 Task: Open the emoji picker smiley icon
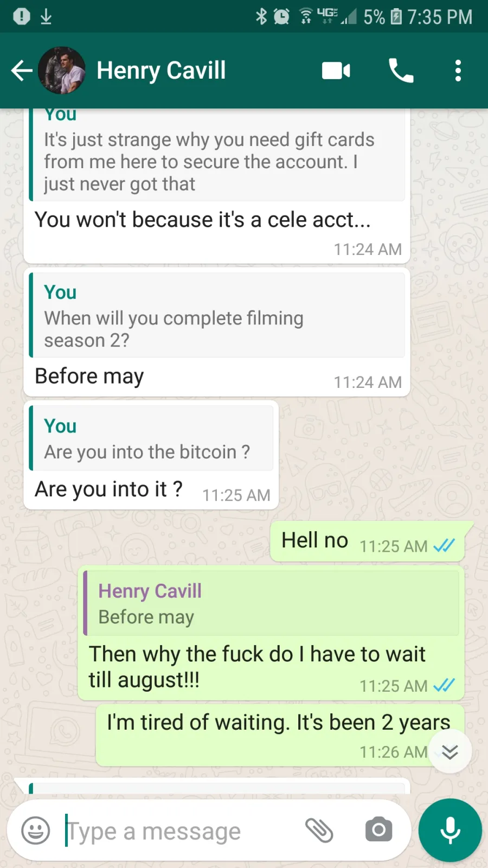[x=36, y=830]
